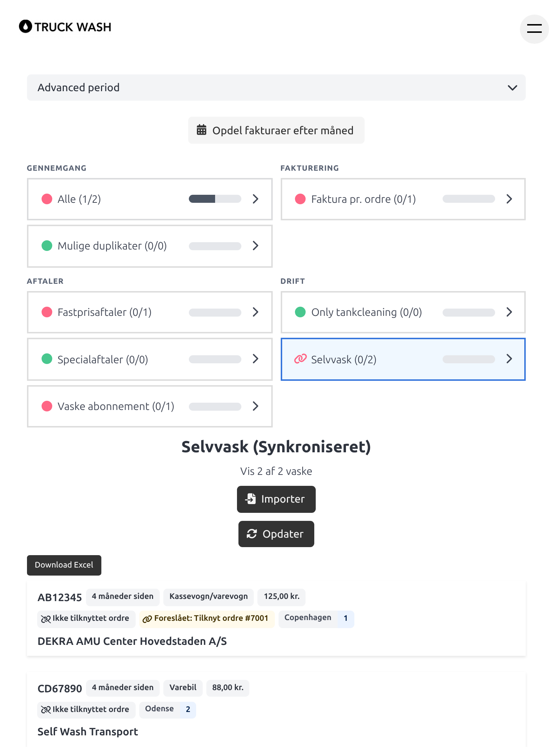Click the Alle progress bar
This screenshot has width=560, height=747.
point(215,199)
